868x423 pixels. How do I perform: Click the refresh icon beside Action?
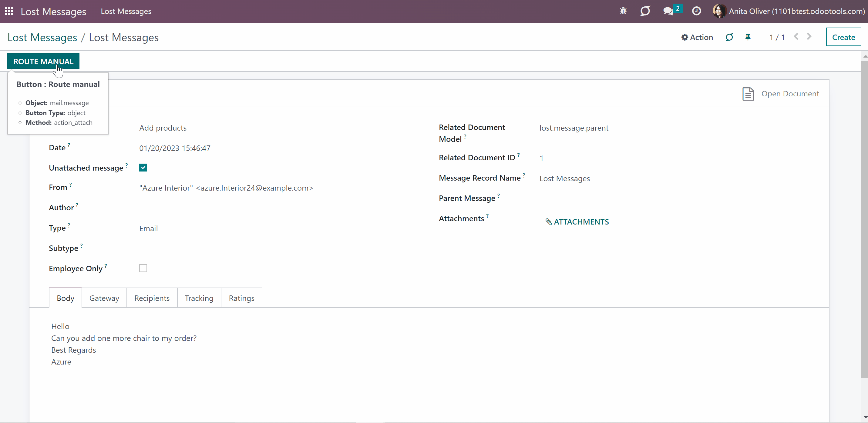click(x=729, y=37)
